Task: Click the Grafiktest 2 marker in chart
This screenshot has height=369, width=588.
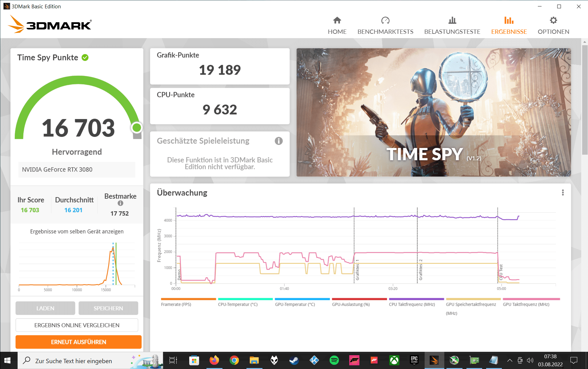Action: [421, 270]
